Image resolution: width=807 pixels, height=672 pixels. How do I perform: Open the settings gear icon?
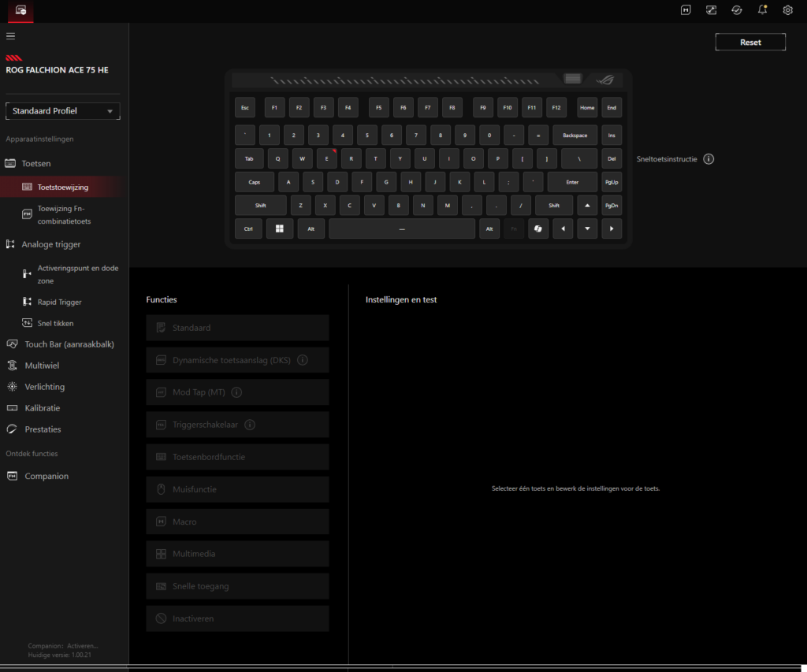788,10
